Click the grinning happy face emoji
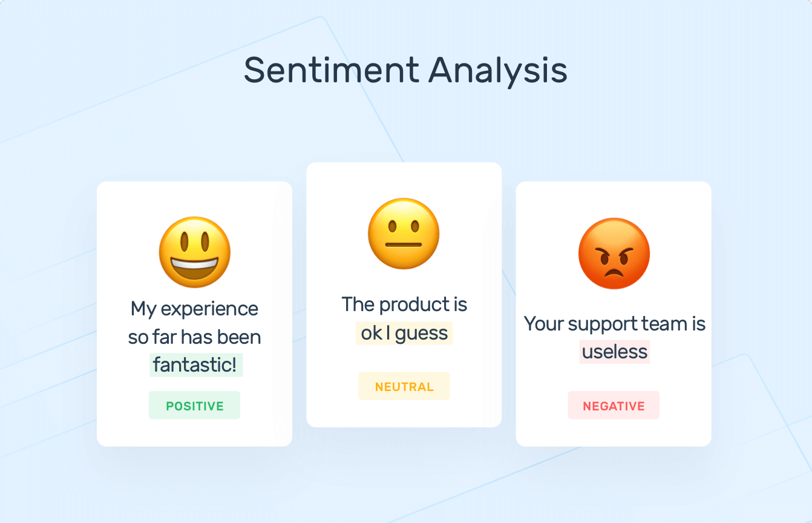 point(195,252)
